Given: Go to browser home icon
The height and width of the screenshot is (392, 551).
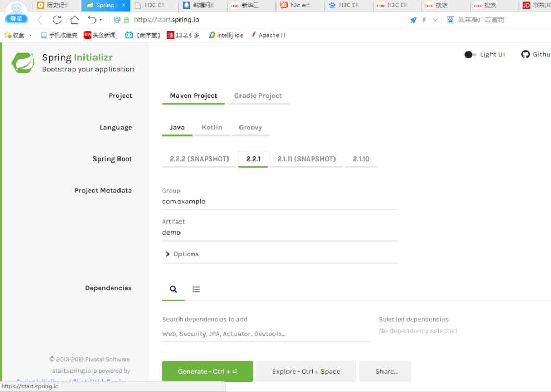Looking at the screenshot, I should point(75,20).
